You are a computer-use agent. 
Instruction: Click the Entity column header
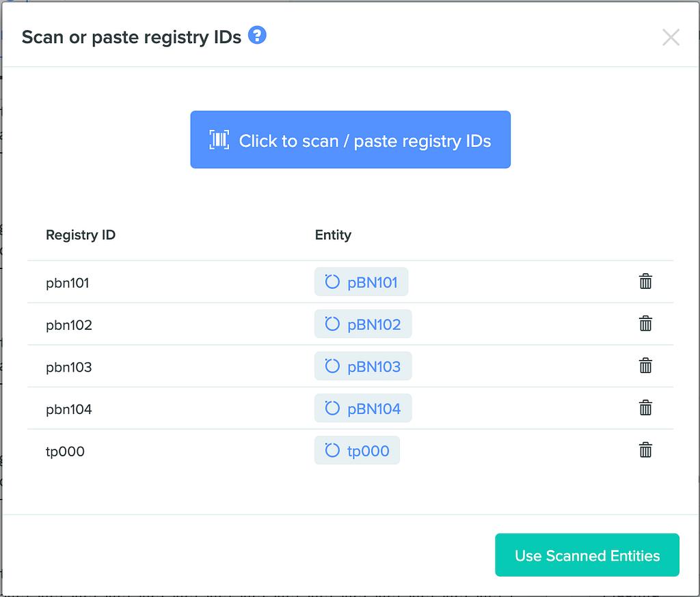pyautogui.click(x=333, y=235)
